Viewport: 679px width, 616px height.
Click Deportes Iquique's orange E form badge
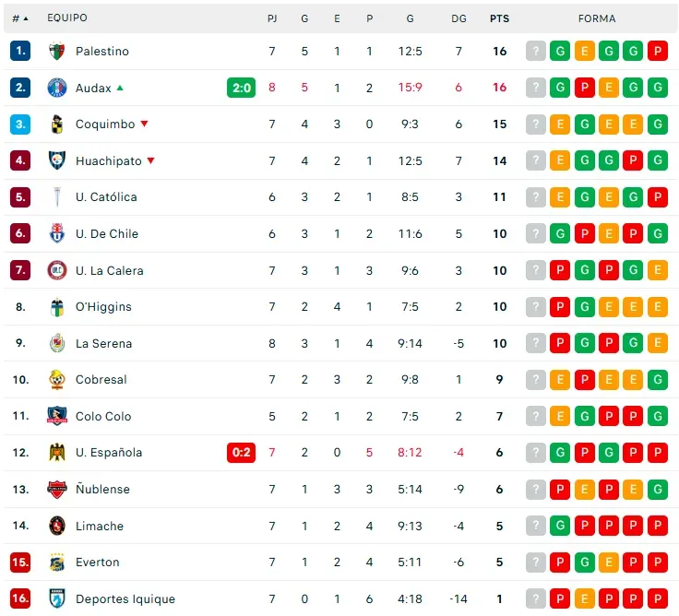click(584, 599)
